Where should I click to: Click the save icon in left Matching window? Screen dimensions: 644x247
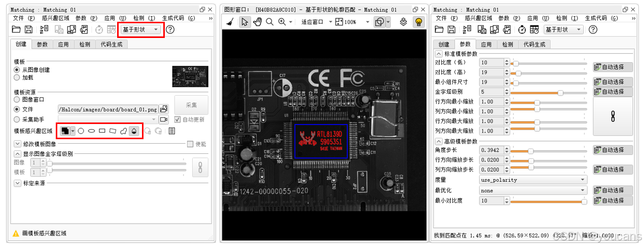tap(29, 29)
